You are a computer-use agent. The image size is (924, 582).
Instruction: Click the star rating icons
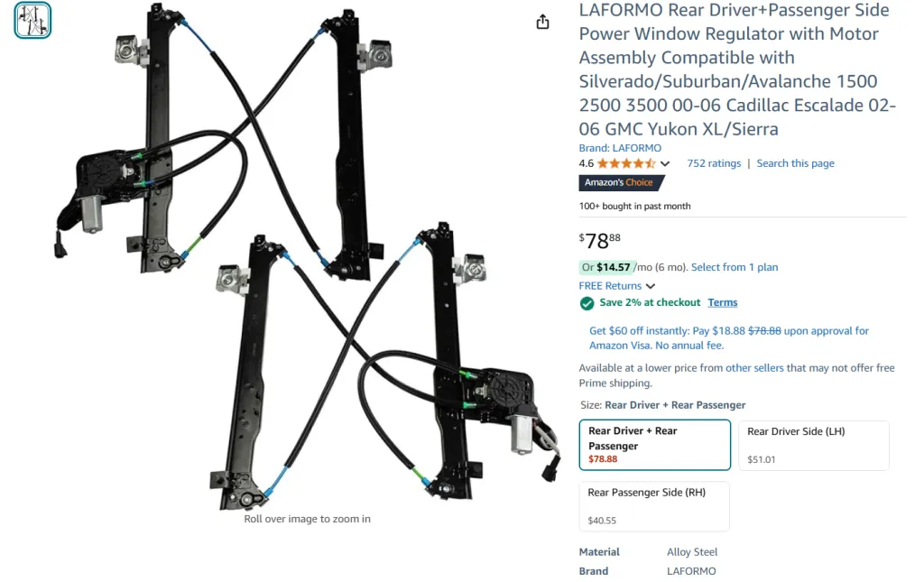pyautogui.click(x=626, y=163)
